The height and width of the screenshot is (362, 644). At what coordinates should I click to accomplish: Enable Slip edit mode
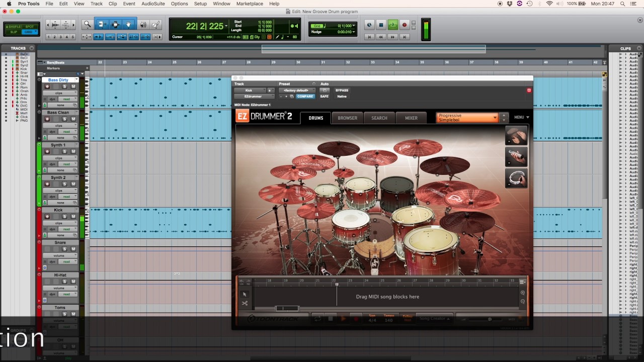pyautogui.click(x=13, y=32)
